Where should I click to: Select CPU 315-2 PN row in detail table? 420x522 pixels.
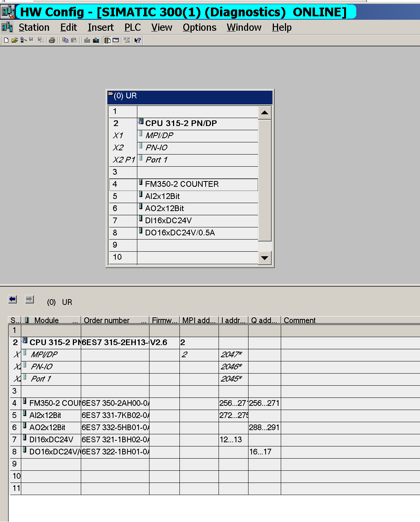coord(215,342)
